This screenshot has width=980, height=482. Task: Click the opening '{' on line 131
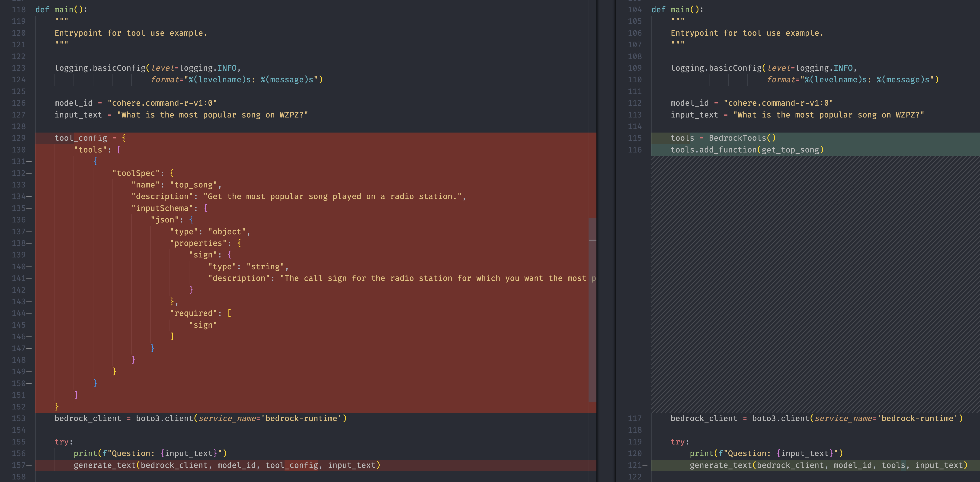(x=95, y=162)
